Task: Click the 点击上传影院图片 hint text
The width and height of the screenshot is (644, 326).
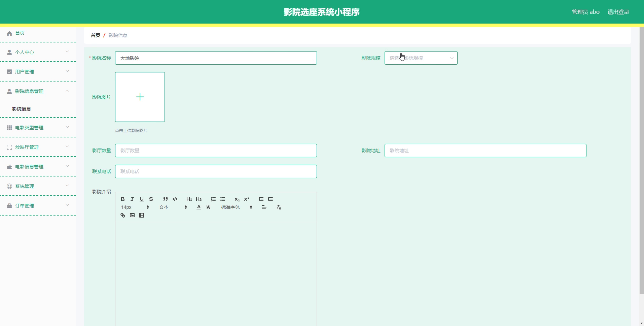Action: (x=131, y=131)
